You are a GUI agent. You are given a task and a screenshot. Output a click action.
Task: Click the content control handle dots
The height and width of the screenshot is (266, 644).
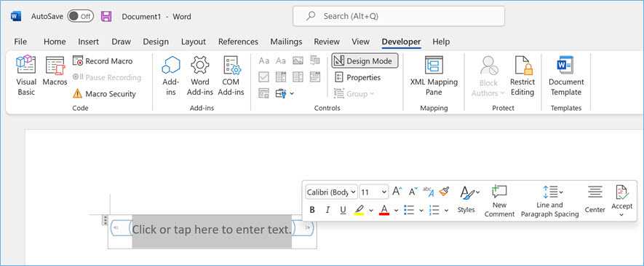click(105, 220)
